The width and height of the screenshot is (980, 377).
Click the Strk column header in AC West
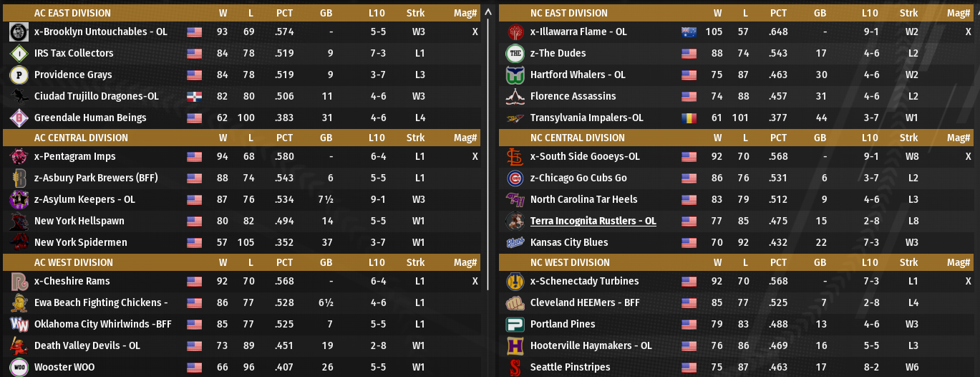tap(415, 262)
